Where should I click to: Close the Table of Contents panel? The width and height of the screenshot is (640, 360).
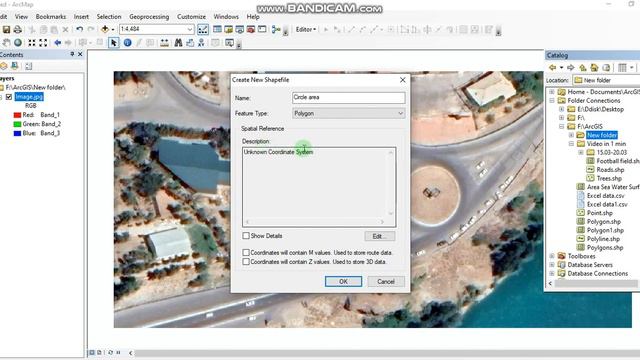80,54
